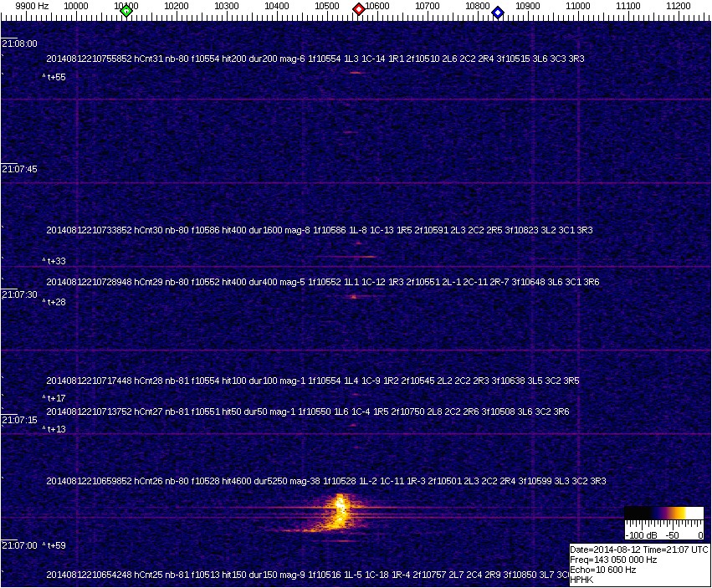Click the t+33 event marker label
712x588 pixels.
[x=54, y=261]
